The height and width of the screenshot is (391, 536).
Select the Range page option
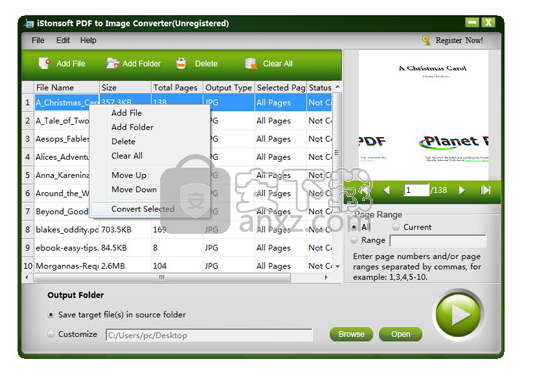tap(354, 240)
